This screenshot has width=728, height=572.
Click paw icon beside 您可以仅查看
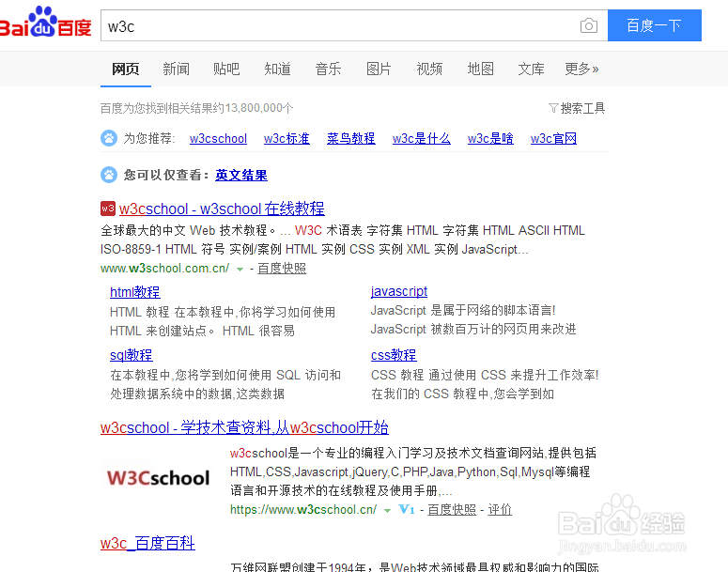[109, 175]
